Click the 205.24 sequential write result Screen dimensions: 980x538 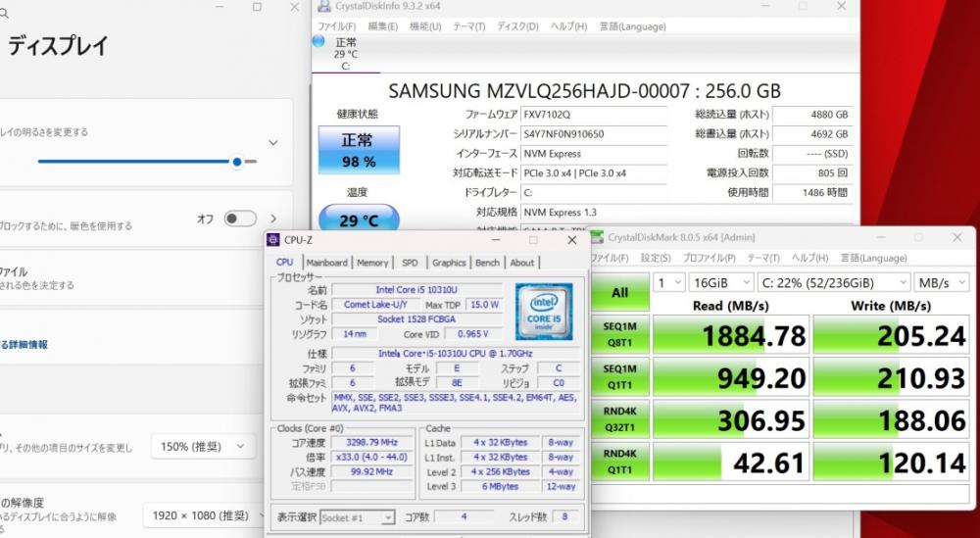(891, 335)
